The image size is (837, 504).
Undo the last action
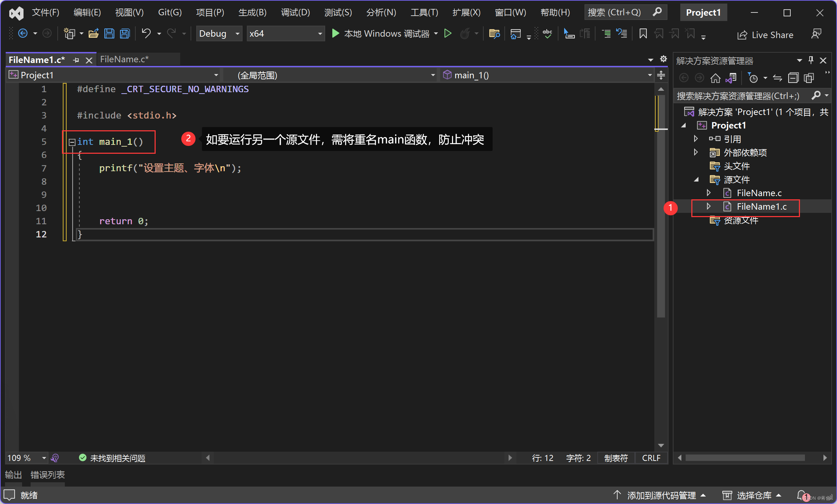146,34
